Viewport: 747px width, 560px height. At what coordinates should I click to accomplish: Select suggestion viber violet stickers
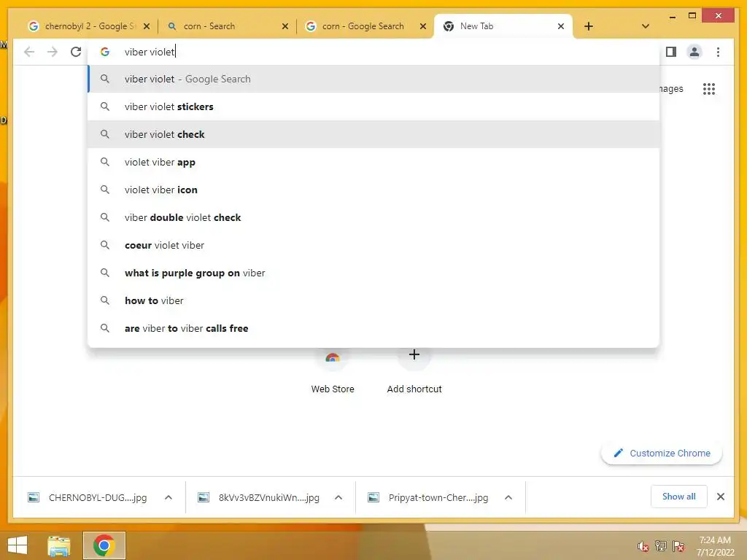[x=374, y=106]
